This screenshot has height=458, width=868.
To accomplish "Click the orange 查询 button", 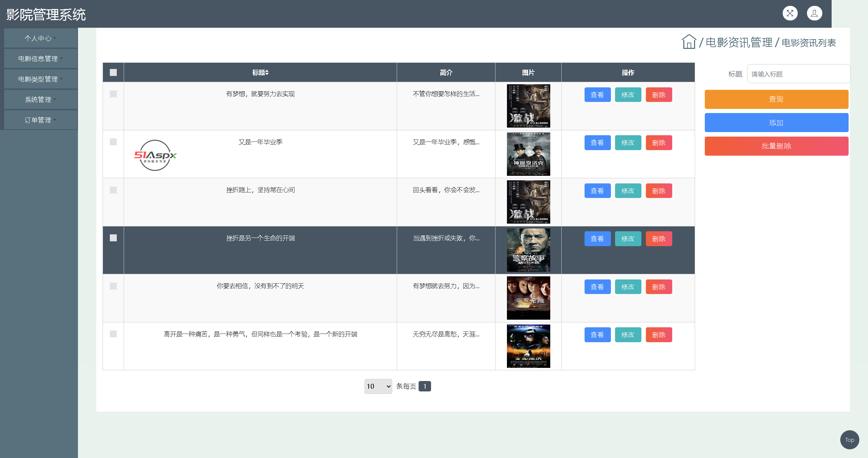I will [776, 99].
